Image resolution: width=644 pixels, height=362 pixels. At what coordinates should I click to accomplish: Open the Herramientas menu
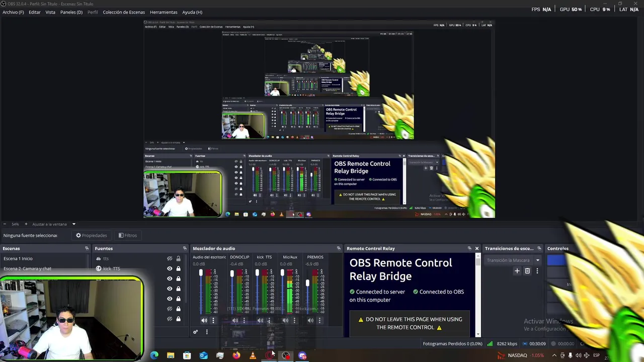pos(164,12)
